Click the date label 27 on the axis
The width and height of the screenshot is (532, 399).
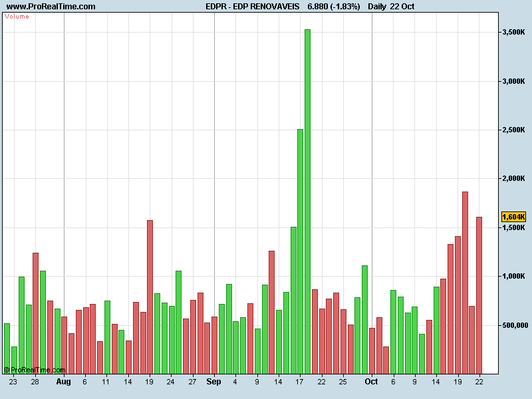click(x=192, y=382)
